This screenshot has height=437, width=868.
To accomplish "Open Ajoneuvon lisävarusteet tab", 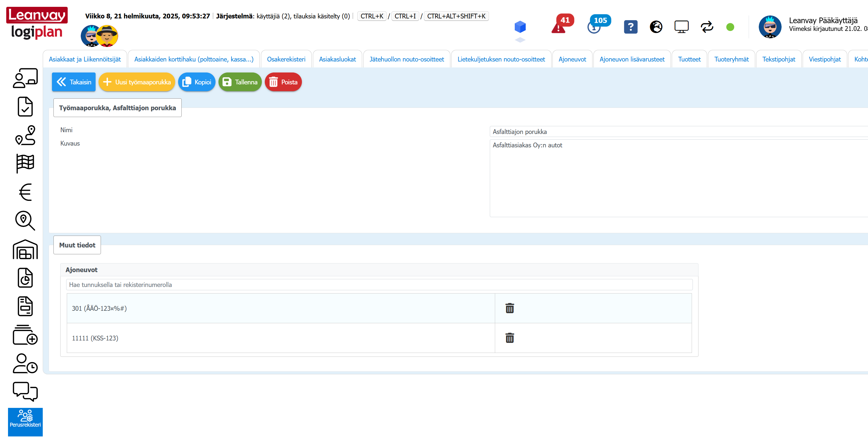I will (x=632, y=59).
